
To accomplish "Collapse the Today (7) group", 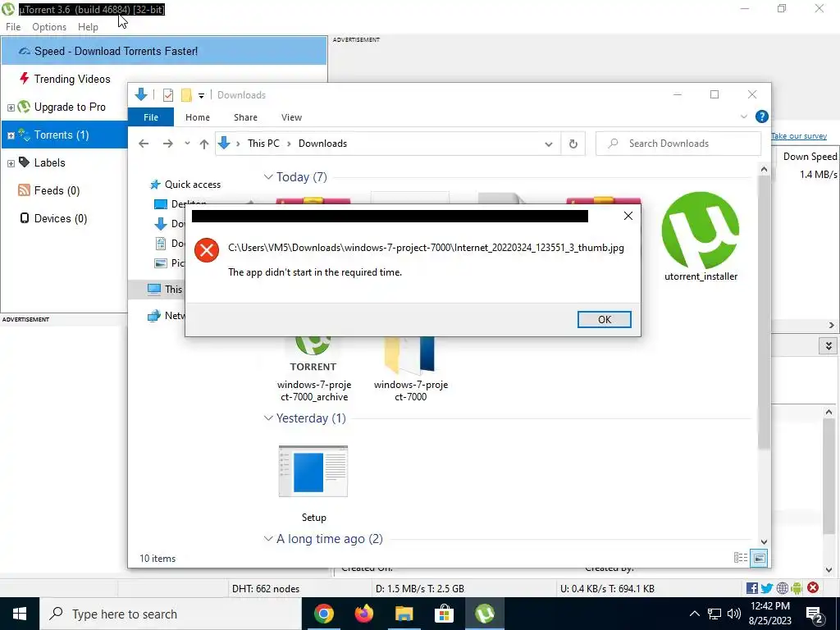I will [x=268, y=177].
